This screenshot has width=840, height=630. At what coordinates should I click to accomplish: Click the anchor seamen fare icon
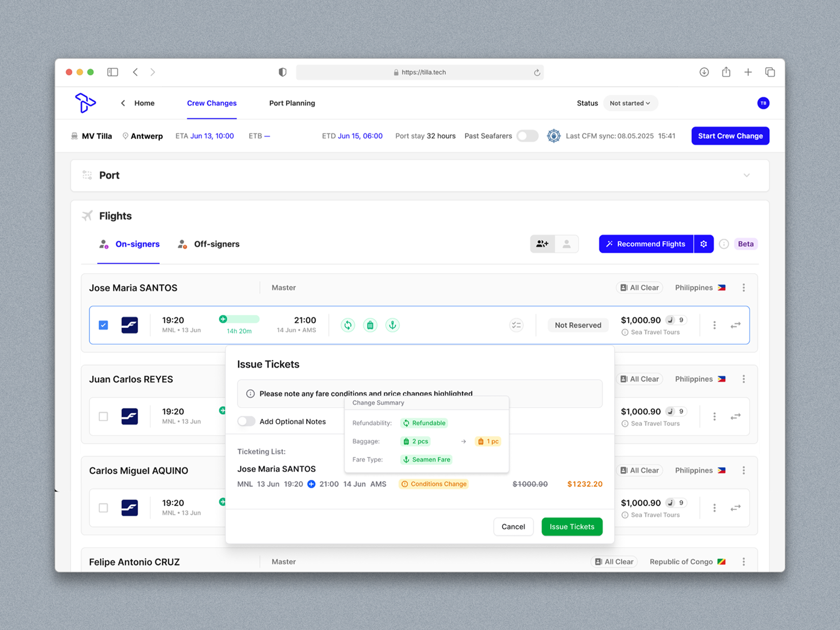(392, 325)
